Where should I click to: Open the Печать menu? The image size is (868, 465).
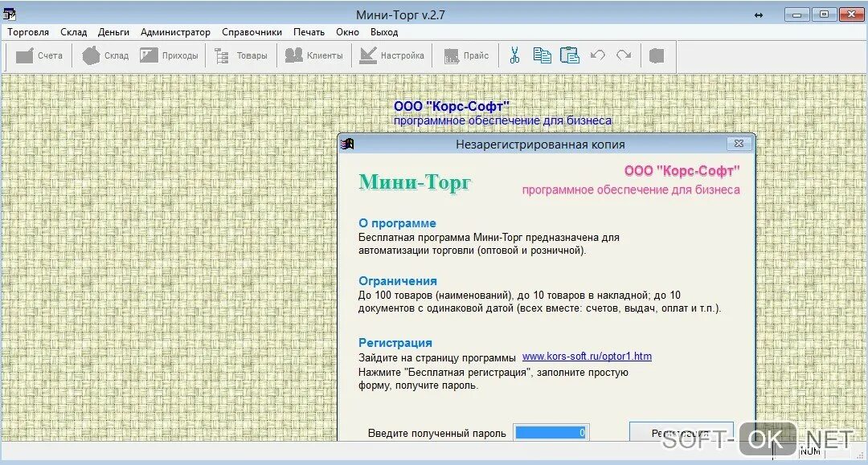coord(309,32)
